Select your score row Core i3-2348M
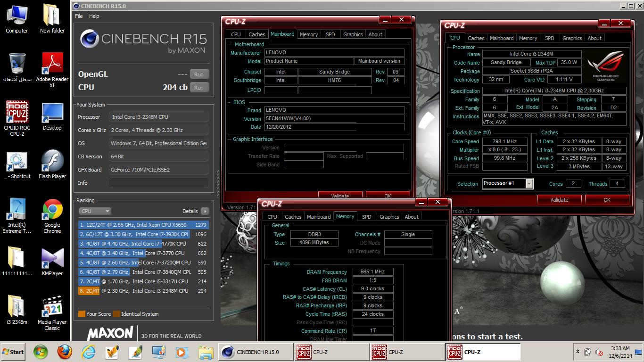Screen dimensions: 644x362 [143, 291]
